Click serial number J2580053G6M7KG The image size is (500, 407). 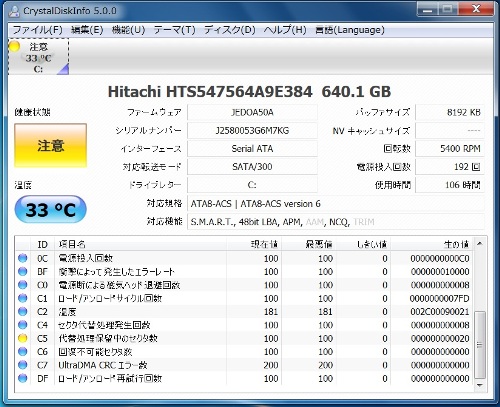pos(252,131)
